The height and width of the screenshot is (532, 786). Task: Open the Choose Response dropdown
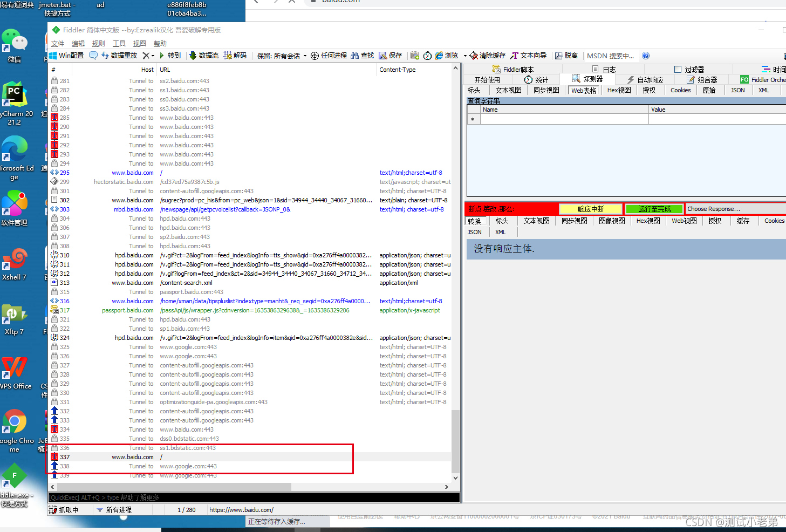pyautogui.click(x=736, y=209)
